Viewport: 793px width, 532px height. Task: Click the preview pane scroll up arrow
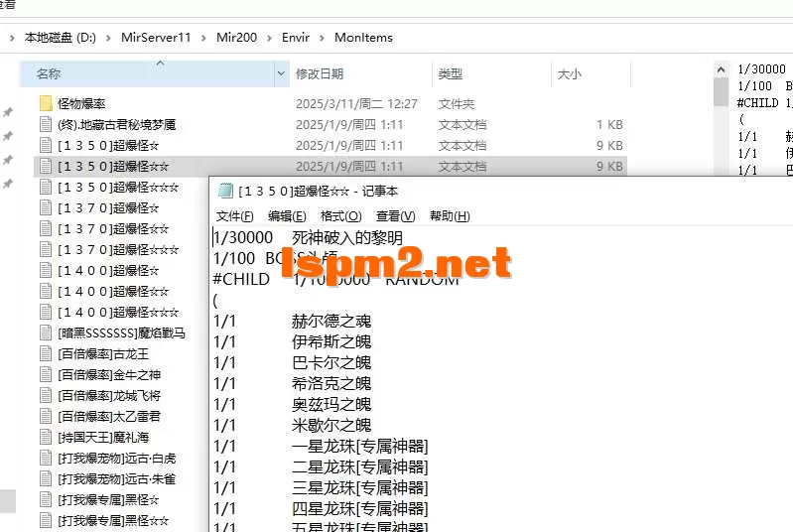tap(721, 69)
